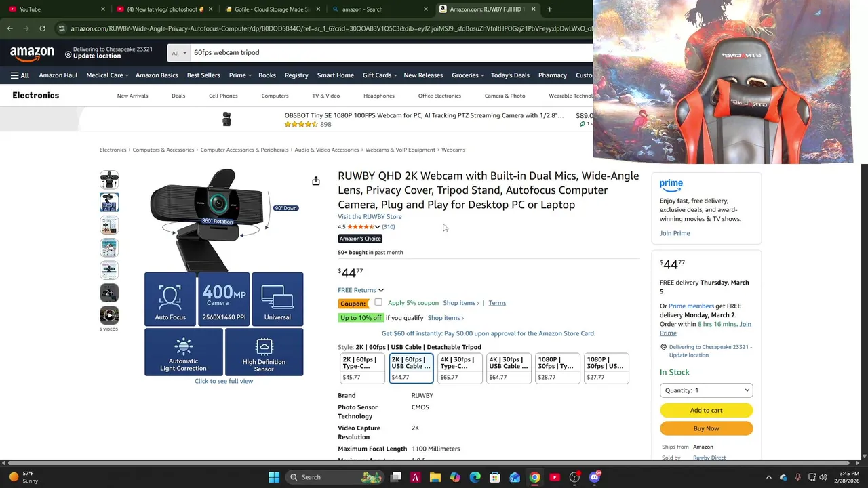Click the Chrome icon in the taskbar

tap(535, 477)
